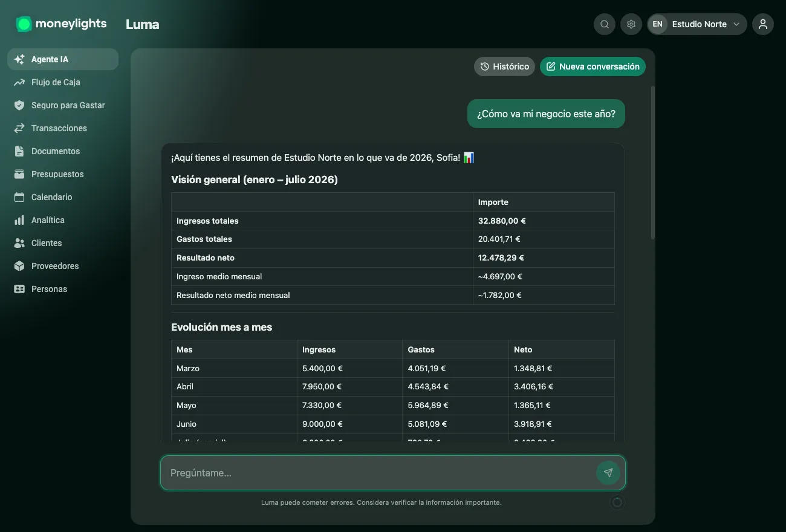Open the Clientes list

click(x=63, y=243)
